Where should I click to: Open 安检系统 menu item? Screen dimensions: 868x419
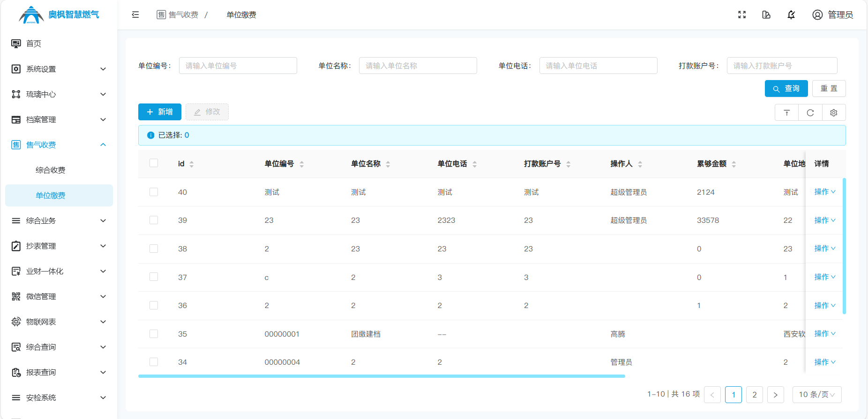pyautogui.click(x=59, y=397)
